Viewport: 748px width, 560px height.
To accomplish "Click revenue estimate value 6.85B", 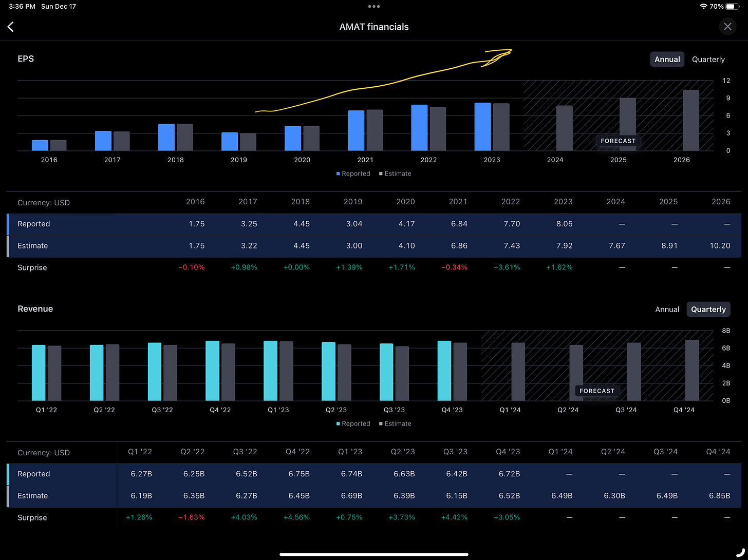I will pos(719,496).
